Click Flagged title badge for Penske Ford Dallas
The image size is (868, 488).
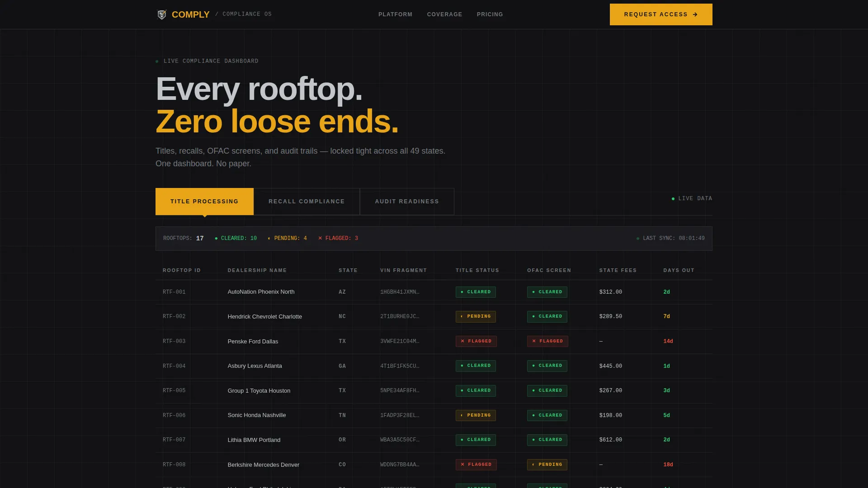pyautogui.click(x=476, y=341)
